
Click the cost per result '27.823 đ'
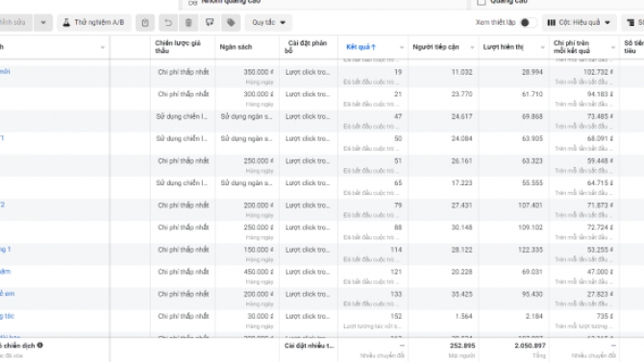600,294
